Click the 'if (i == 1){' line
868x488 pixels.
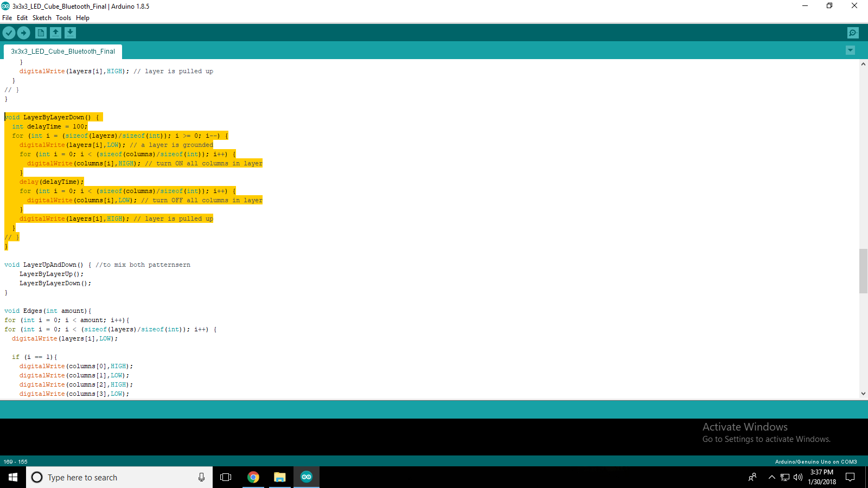[35, 357]
